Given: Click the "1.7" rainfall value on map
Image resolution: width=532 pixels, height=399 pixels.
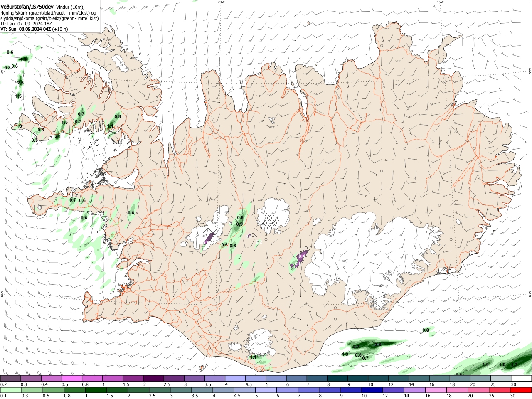Looking at the screenshot, I should point(514,365).
